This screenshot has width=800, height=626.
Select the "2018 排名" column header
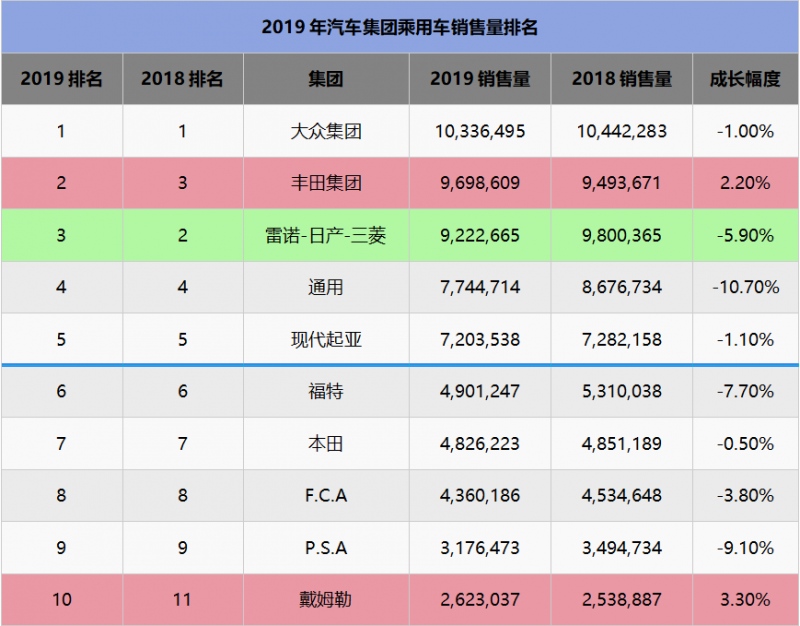[x=182, y=79]
